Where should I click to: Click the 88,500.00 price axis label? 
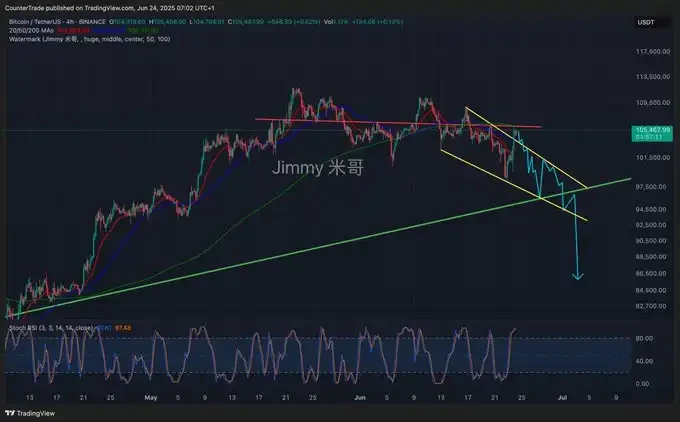651,257
